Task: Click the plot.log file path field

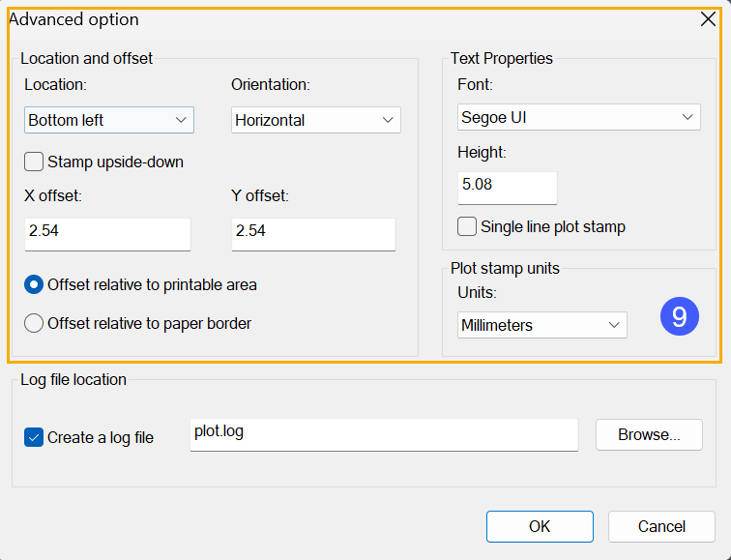Action: (x=384, y=434)
